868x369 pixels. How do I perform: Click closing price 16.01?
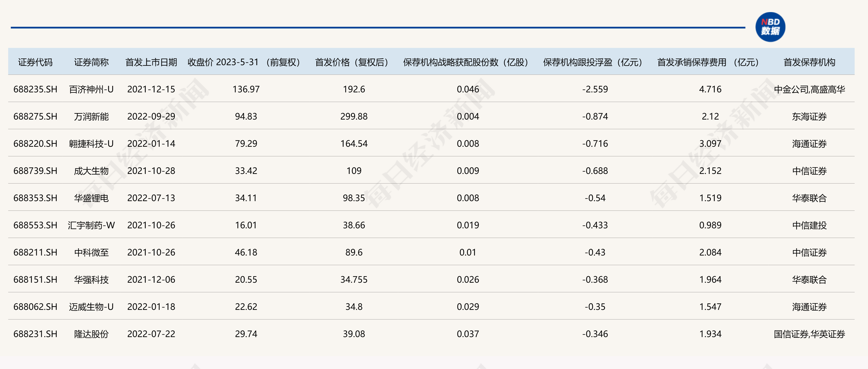coord(246,225)
